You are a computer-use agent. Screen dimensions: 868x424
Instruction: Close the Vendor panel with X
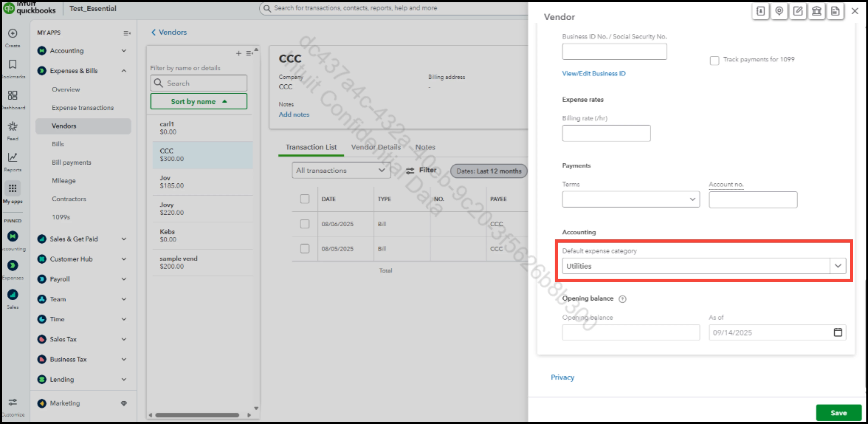[855, 11]
